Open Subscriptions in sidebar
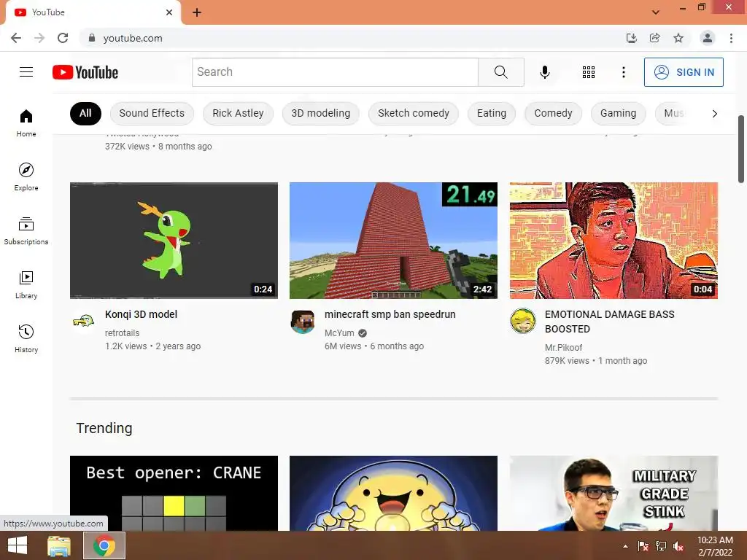Image resolution: width=747 pixels, height=560 pixels. click(x=26, y=231)
